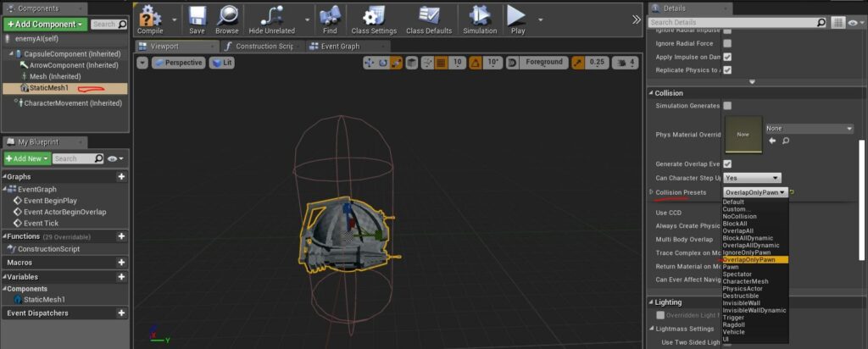Choose OverlapAllDynamic from the preset list
868x349 pixels.
[751, 245]
